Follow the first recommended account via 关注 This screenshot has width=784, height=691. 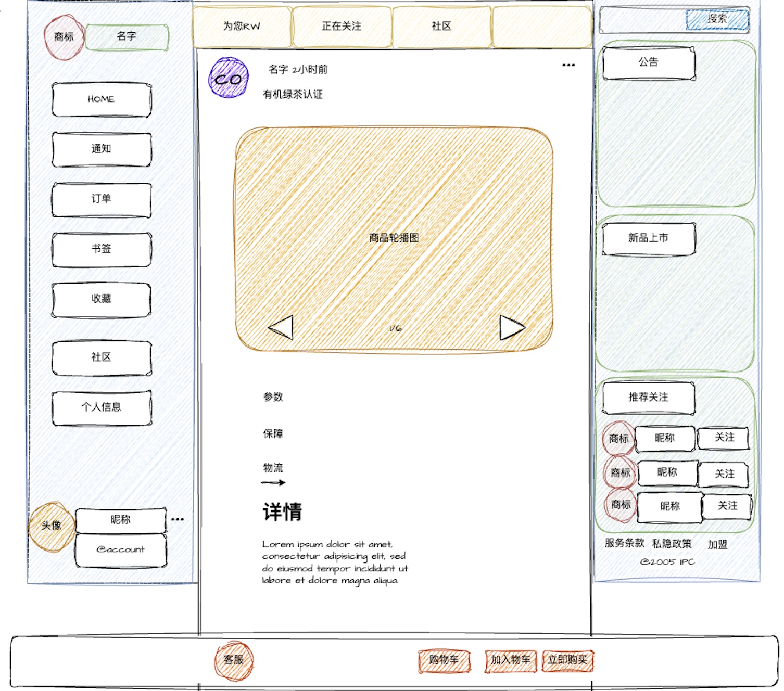[724, 438]
